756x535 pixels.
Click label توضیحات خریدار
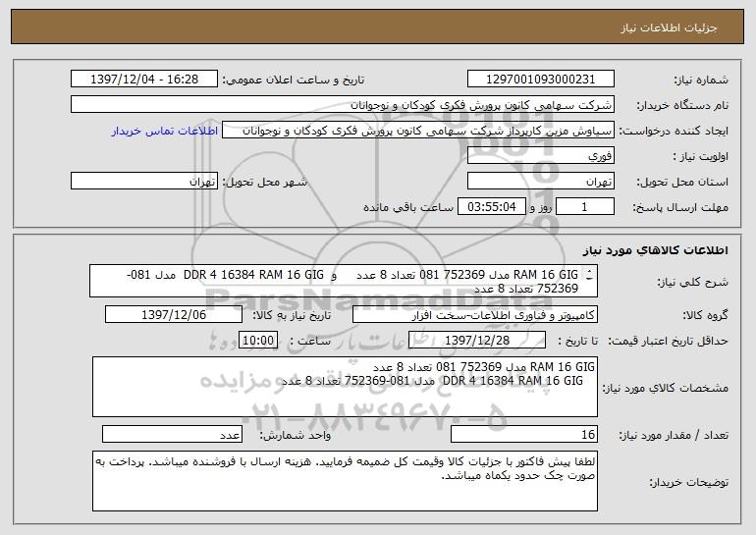(688, 482)
